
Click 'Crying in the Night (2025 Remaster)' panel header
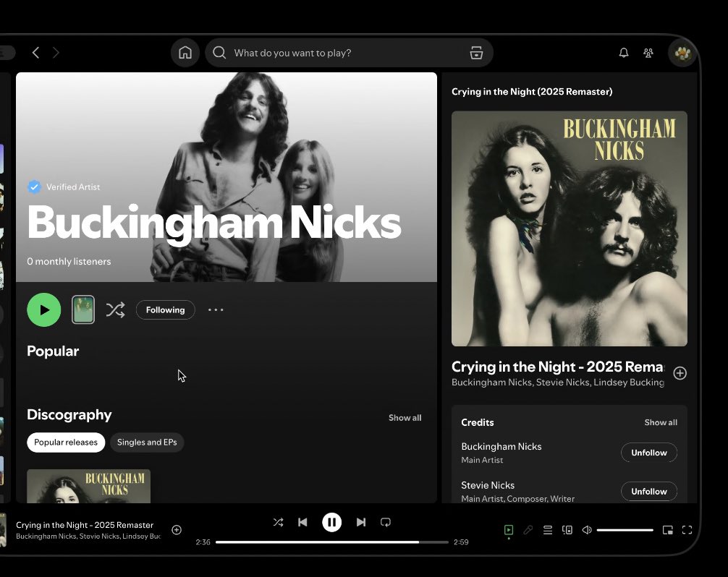coord(532,92)
